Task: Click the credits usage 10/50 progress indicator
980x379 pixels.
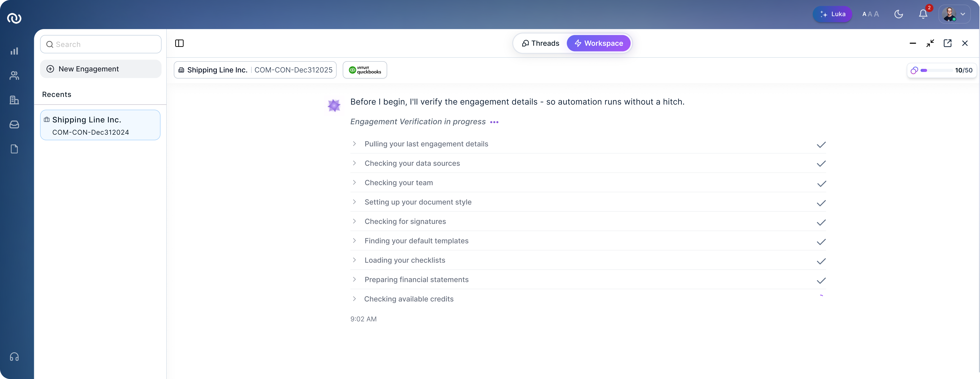Action: coord(942,70)
